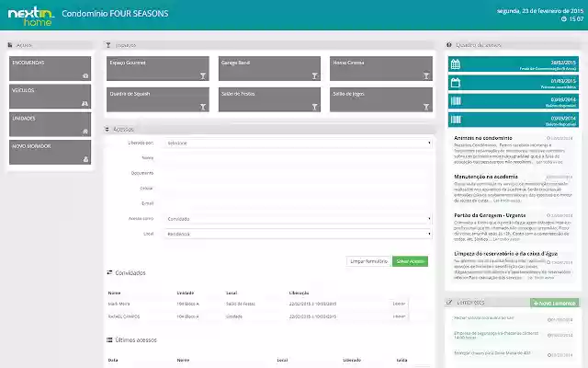Click the Ações panel header icon
This screenshot has height=368, width=588.
pyautogui.click(x=10, y=45)
